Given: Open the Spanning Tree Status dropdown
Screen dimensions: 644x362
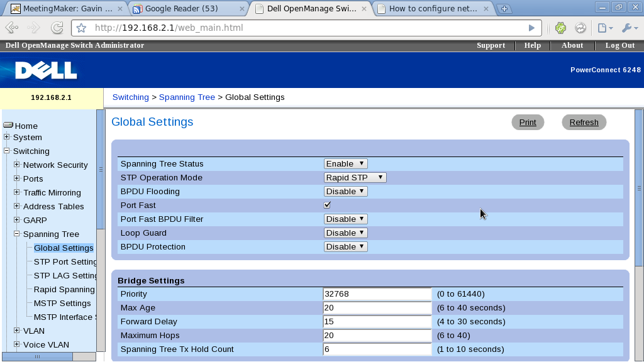Looking at the screenshot, I should click(x=345, y=164).
